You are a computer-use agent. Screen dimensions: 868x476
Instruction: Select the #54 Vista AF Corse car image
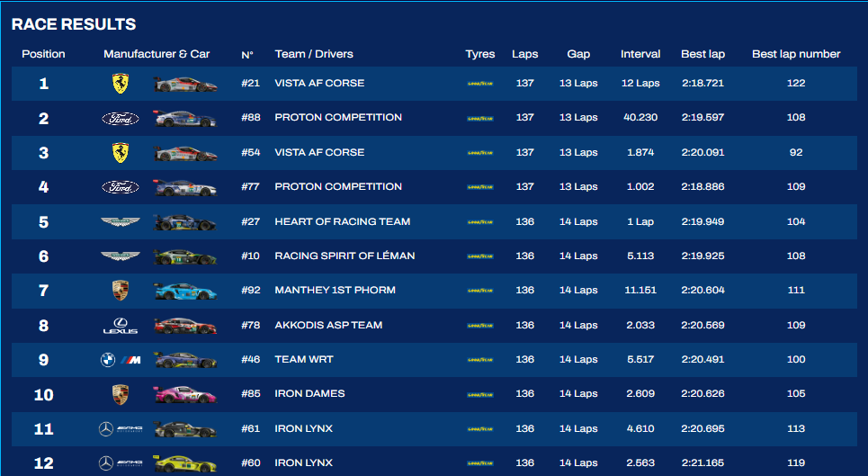185,153
